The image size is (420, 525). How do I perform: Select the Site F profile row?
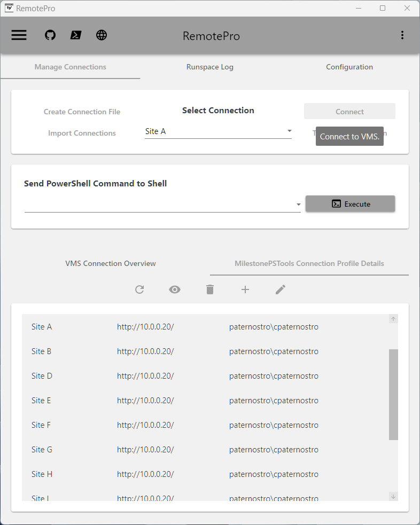[x=205, y=425]
